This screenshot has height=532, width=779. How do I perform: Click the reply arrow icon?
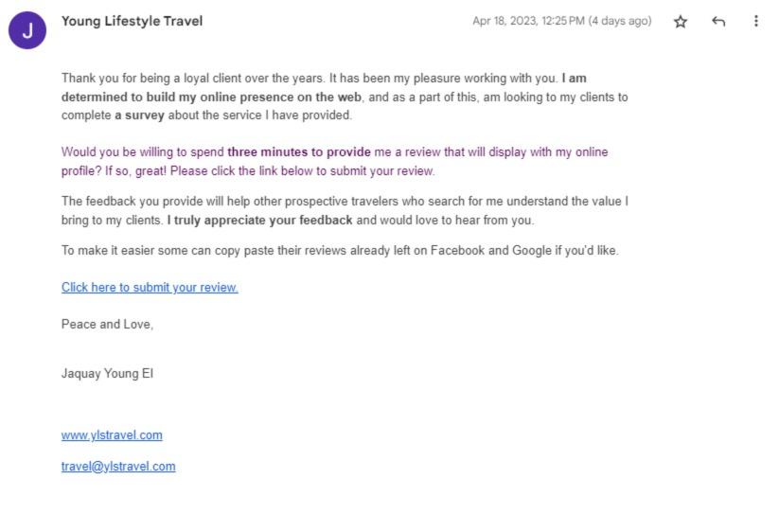click(x=717, y=22)
